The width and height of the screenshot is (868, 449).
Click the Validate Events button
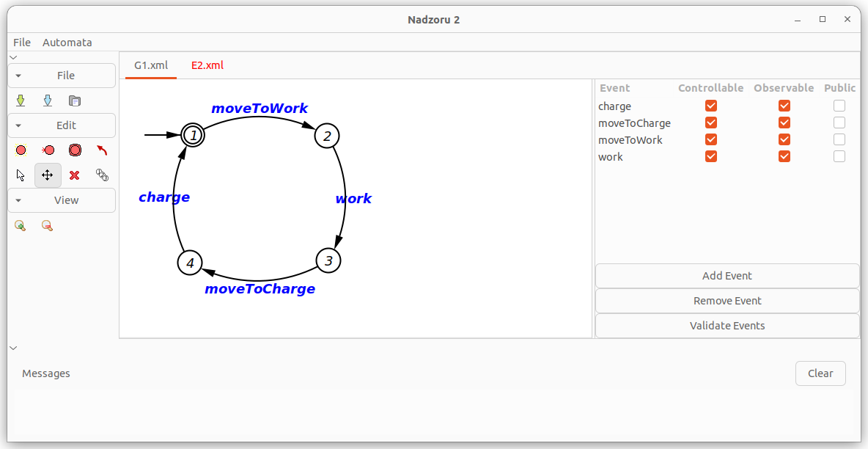727,326
